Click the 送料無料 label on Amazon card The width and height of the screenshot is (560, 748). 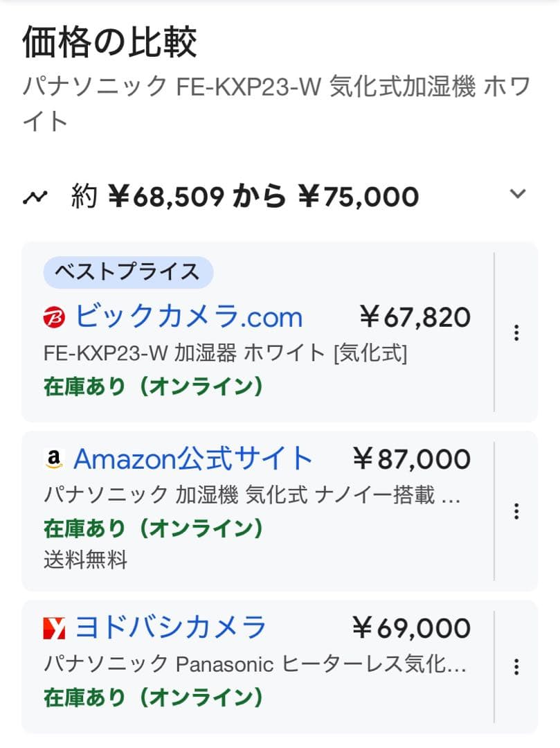click(87, 561)
